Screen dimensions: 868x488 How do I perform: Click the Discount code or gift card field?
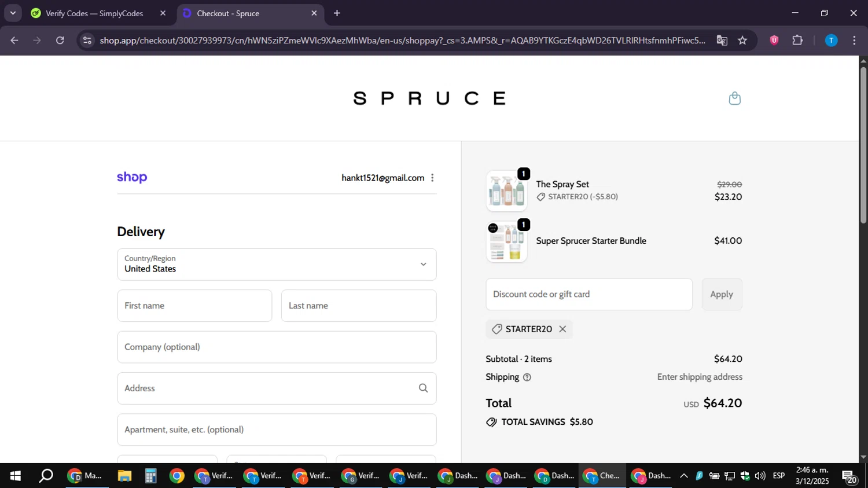[x=589, y=294]
